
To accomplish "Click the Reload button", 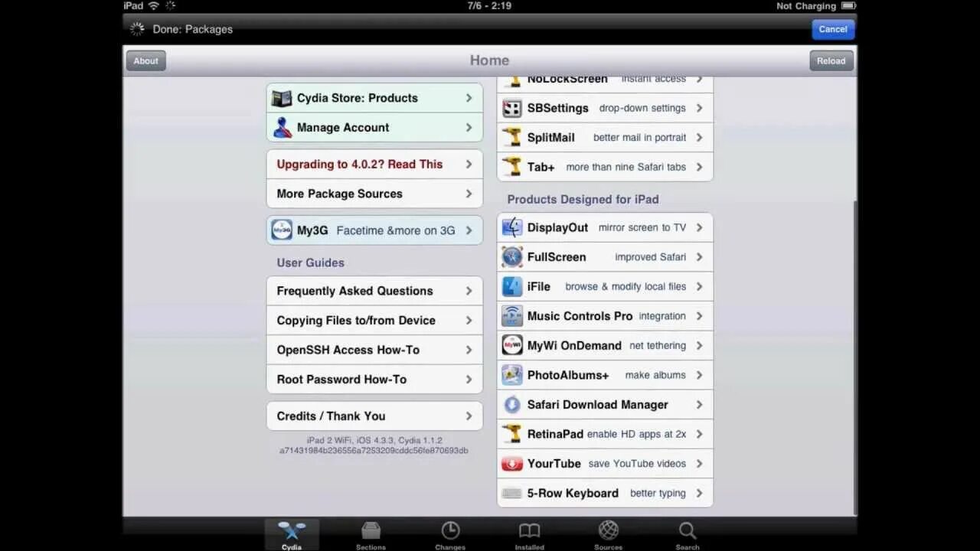I will pyautogui.click(x=831, y=61).
